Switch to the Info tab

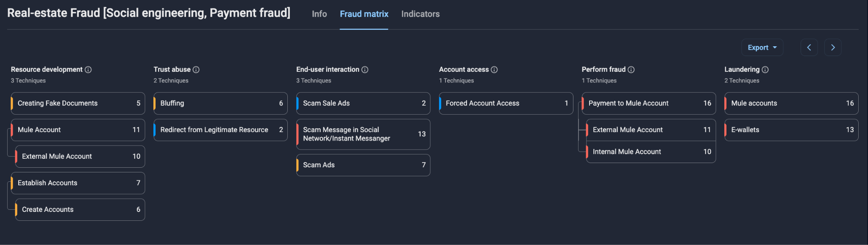click(319, 14)
